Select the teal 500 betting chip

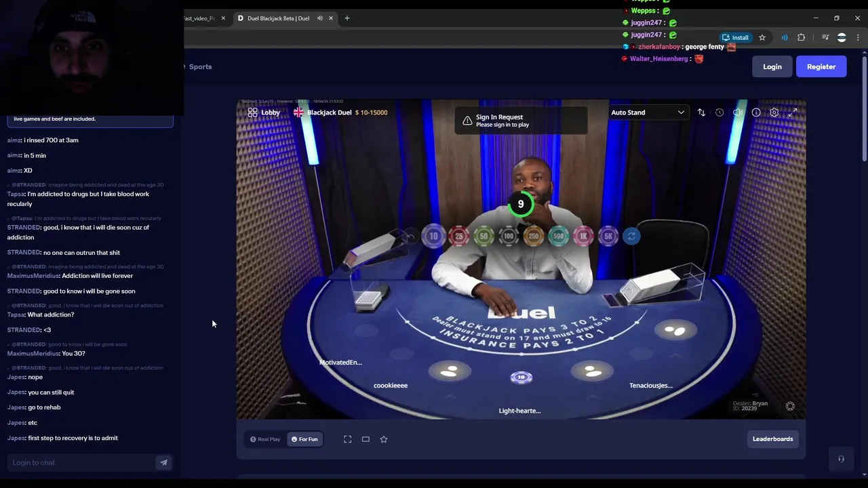[559, 236]
